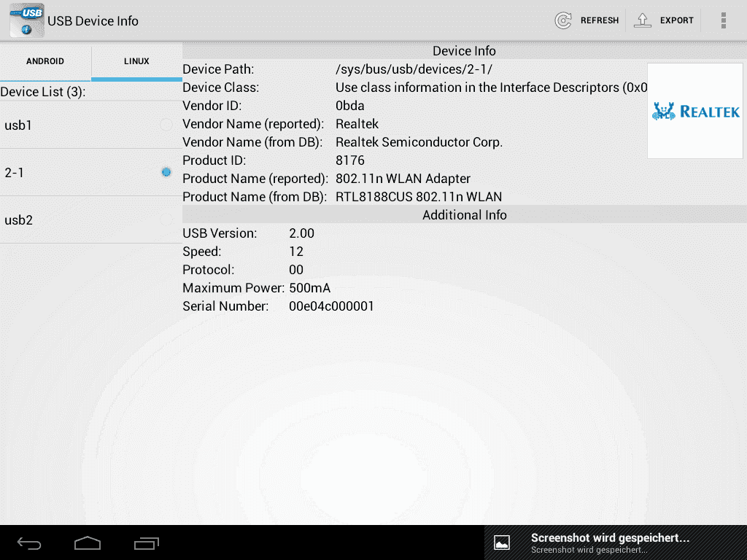747x560 pixels.
Task: Click the Export upload arrow icon
Action: 642,20
